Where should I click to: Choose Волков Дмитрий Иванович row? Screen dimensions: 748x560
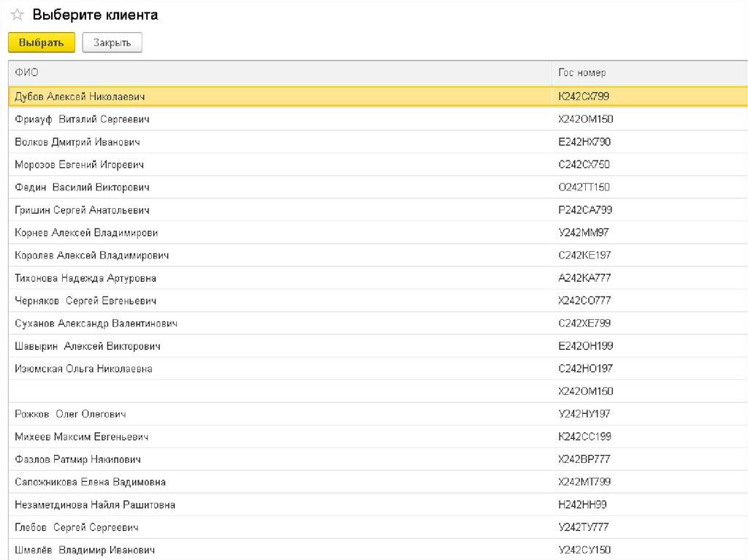pyautogui.click(x=77, y=142)
